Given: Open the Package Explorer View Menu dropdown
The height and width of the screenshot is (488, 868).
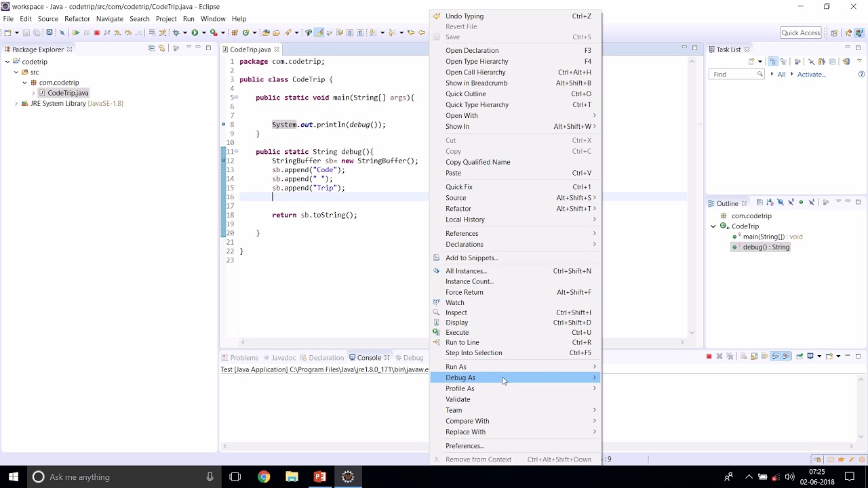Looking at the screenshot, I should (189, 48).
